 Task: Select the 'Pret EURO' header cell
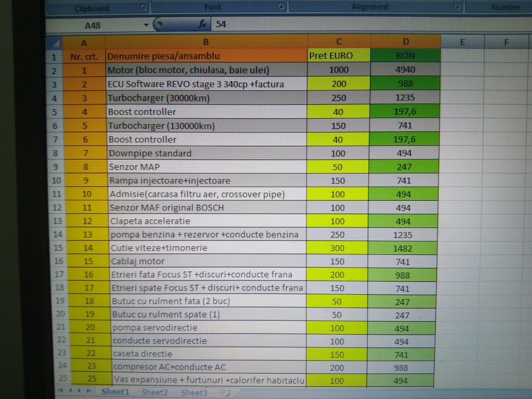pos(339,55)
